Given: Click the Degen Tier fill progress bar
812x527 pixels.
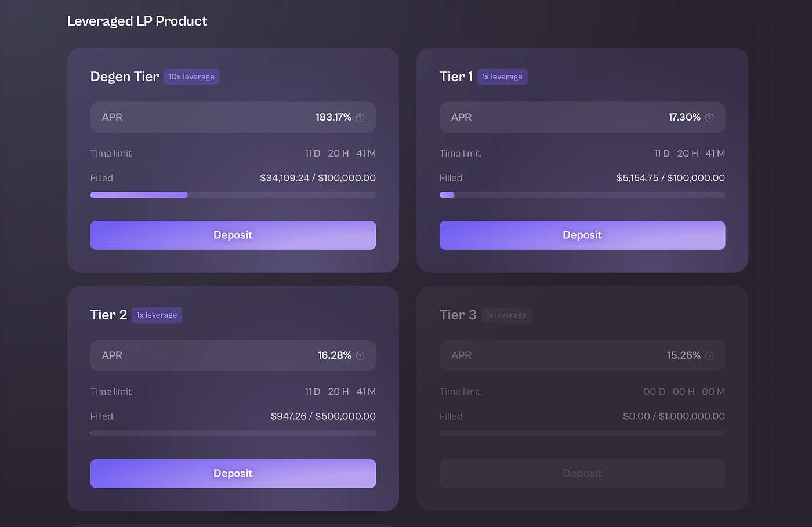Looking at the screenshot, I should (x=233, y=195).
